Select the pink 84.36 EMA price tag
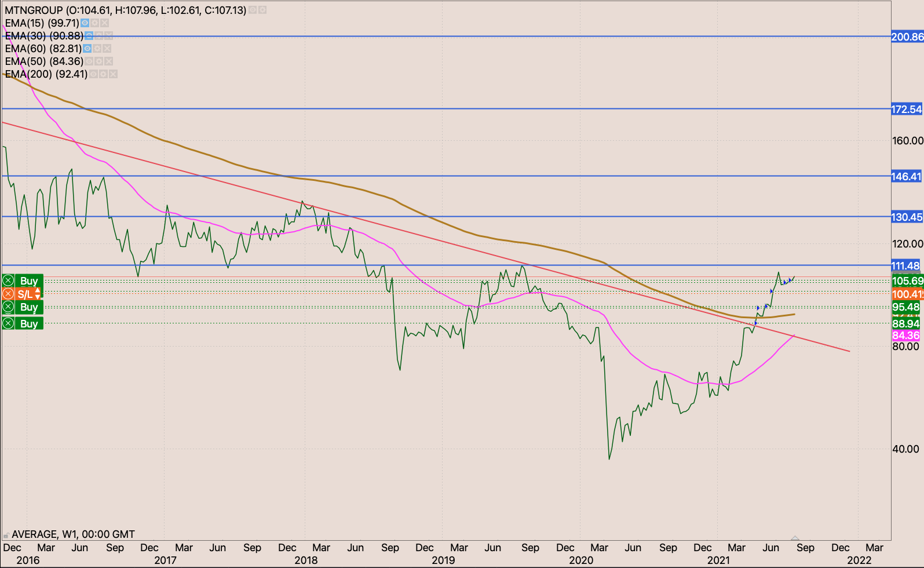This screenshot has width=924, height=568. coord(905,336)
